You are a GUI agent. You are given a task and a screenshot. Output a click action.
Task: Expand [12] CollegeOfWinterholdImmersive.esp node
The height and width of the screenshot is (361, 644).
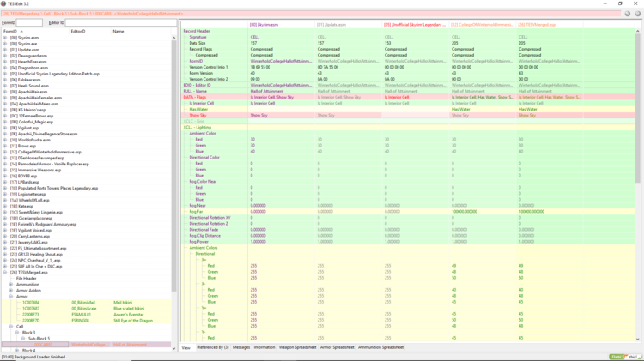[x=5, y=152]
